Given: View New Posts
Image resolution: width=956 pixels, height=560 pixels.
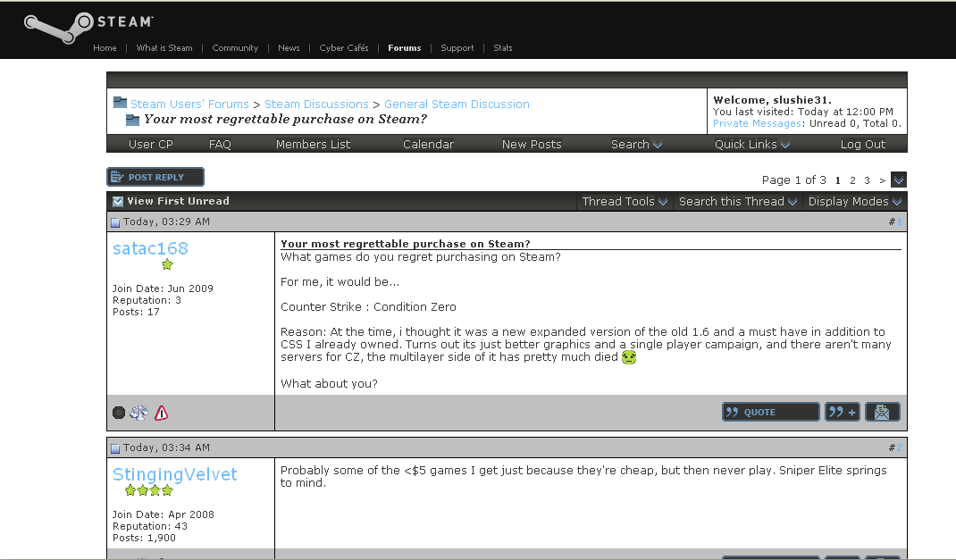Looking at the screenshot, I should [532, 145].
